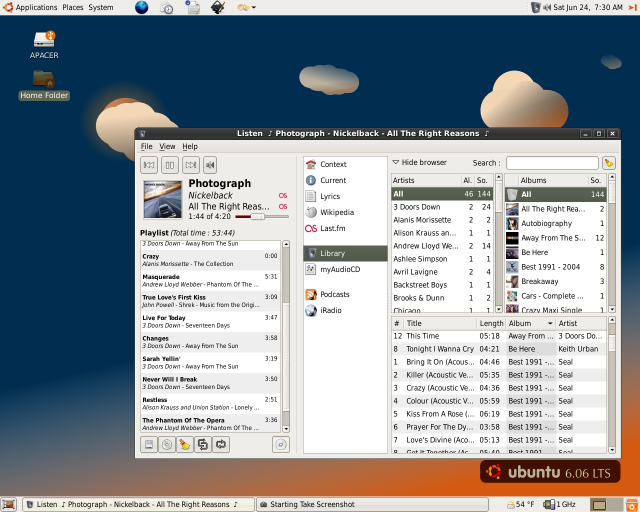This screenshot has width=640, height=512.
Task: Sort songs by Length column header
Action: click(491, 323)
